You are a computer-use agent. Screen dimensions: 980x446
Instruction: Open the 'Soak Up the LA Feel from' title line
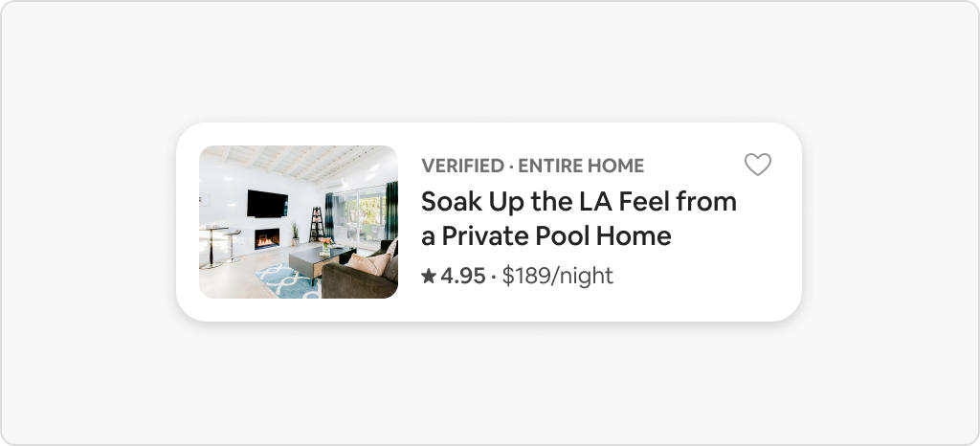[579, 202]
